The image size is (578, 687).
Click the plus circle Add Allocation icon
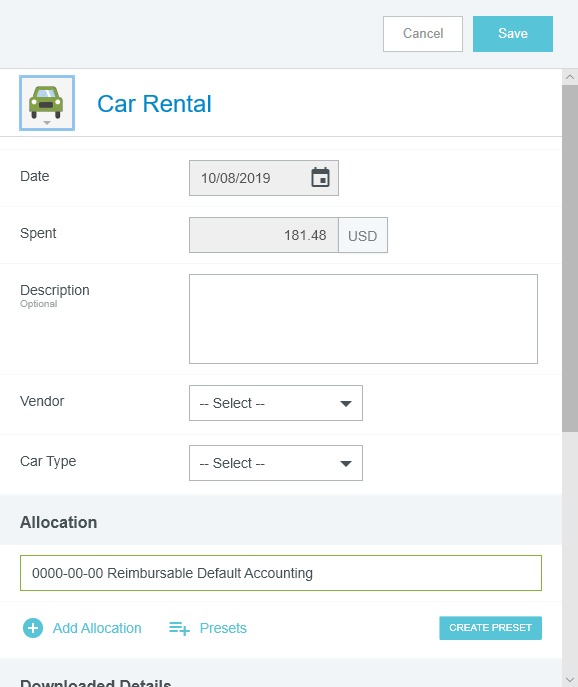(33, 628)
